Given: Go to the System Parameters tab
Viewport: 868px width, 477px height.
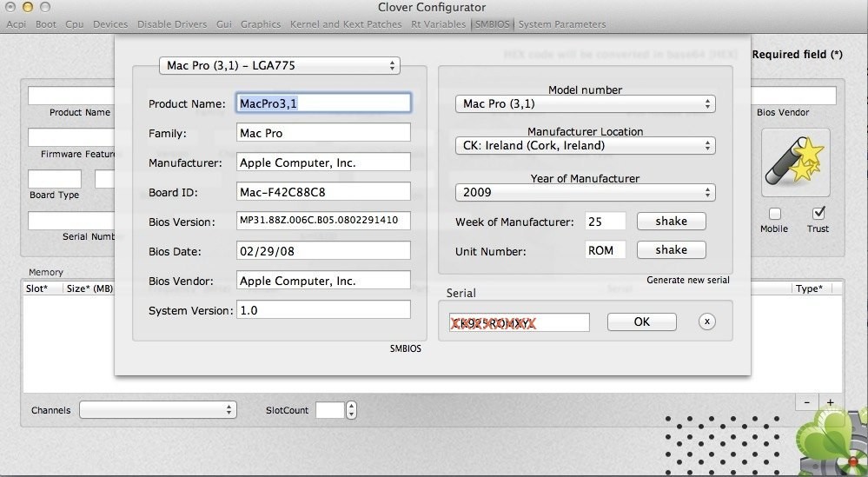Looking at the screenshot, I should 562,24.
